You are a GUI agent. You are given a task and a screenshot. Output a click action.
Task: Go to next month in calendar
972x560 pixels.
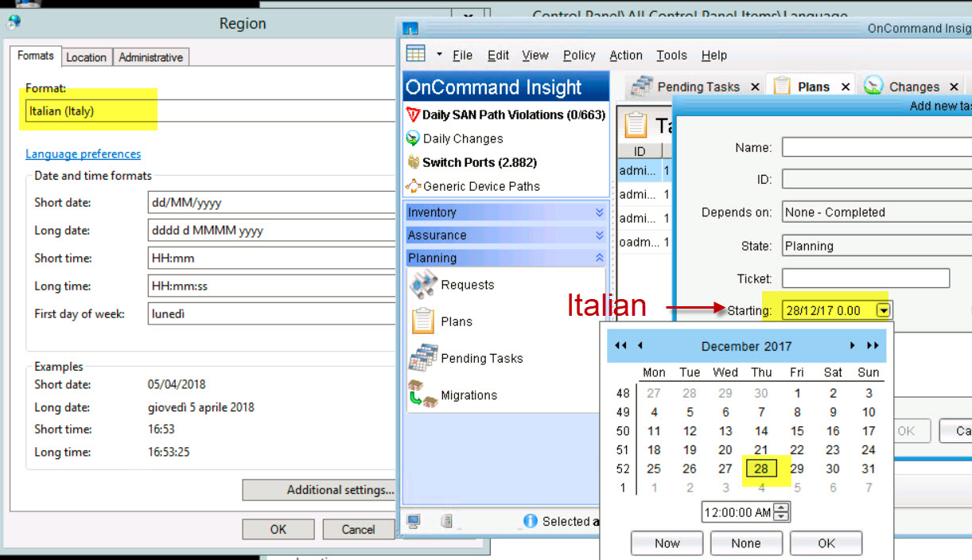852,345
